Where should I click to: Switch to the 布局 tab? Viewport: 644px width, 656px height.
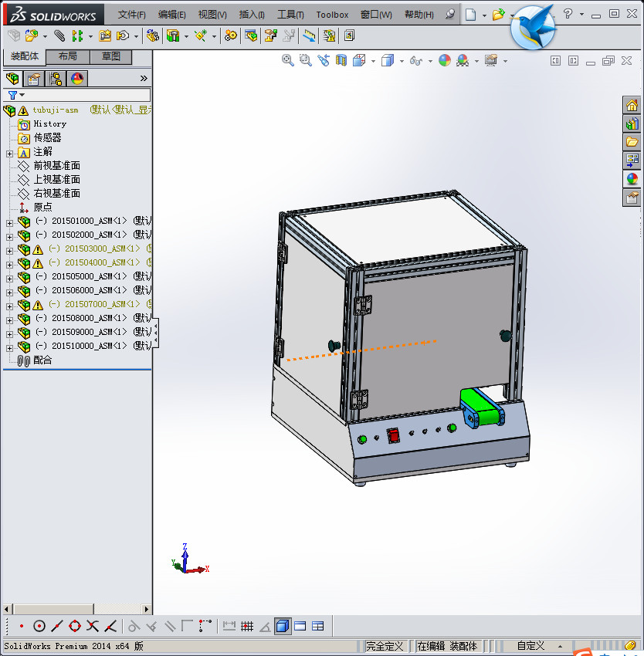[67, 56]
